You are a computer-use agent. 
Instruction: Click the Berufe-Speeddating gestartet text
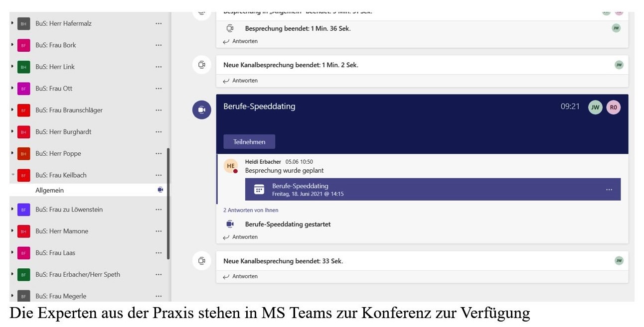point(288,224)
